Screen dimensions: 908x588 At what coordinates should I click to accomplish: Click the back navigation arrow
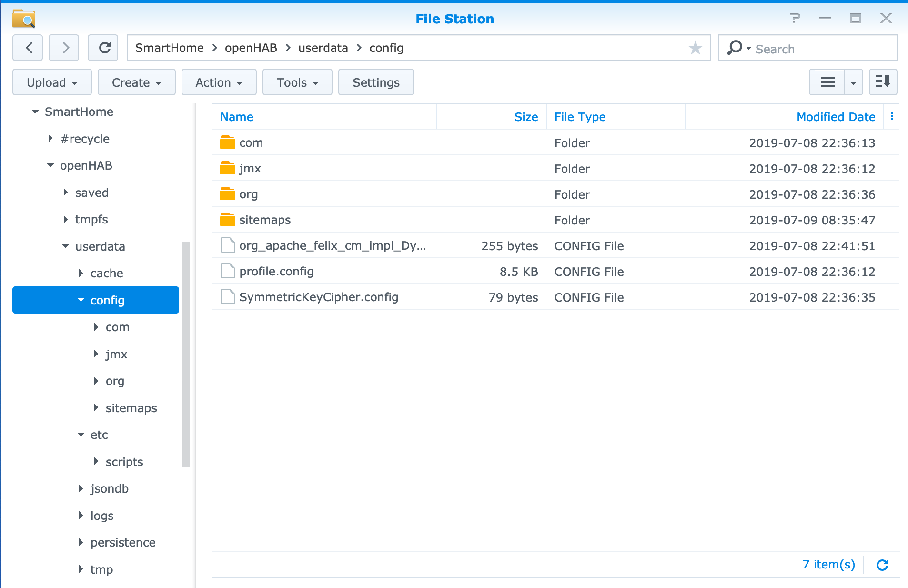pos(28,48)
